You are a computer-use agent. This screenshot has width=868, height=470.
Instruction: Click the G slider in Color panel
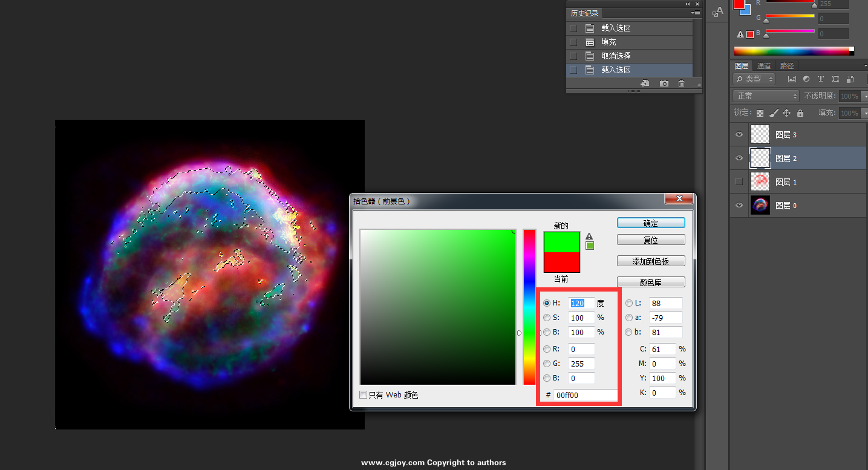[x=791, y=17]
